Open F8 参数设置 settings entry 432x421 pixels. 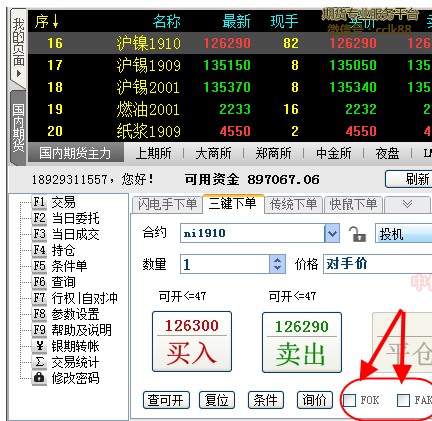(x=66, y=314)
